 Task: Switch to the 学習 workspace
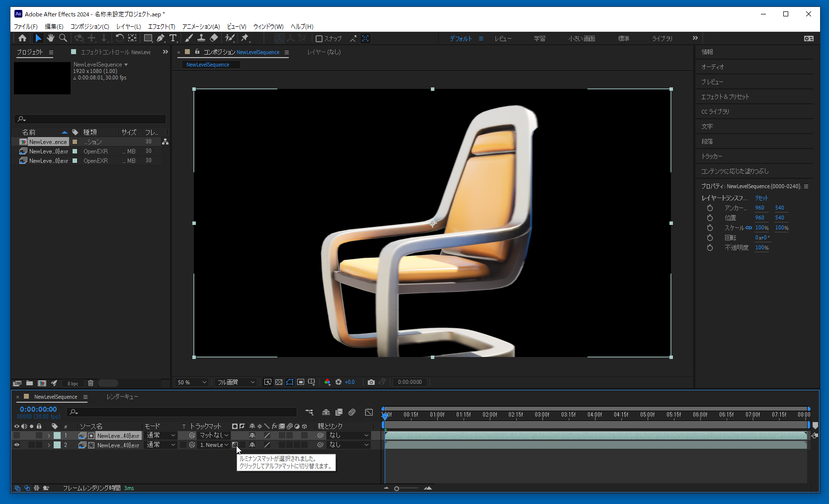[x=540, y=39]
